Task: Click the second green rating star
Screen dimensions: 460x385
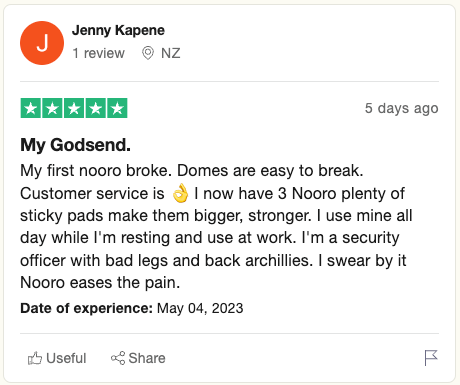Action: pyautogui.click(x=52, y=108)
